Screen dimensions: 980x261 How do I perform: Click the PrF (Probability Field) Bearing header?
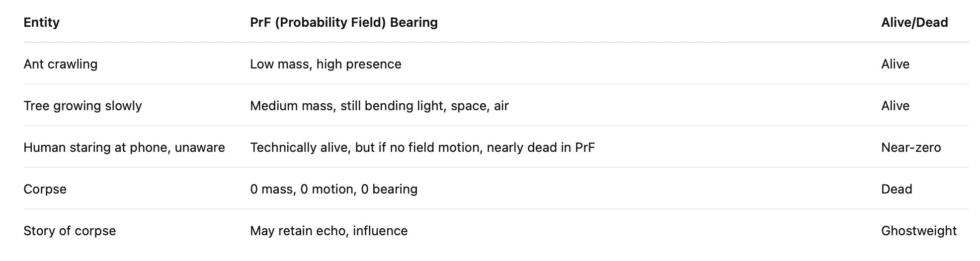[343, 22]
